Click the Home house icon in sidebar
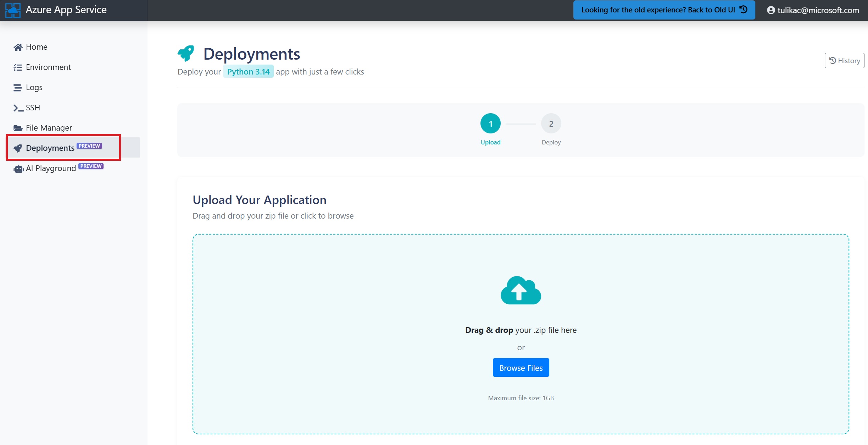The width and height of the screenshot is (868, 445). (18, 47)
